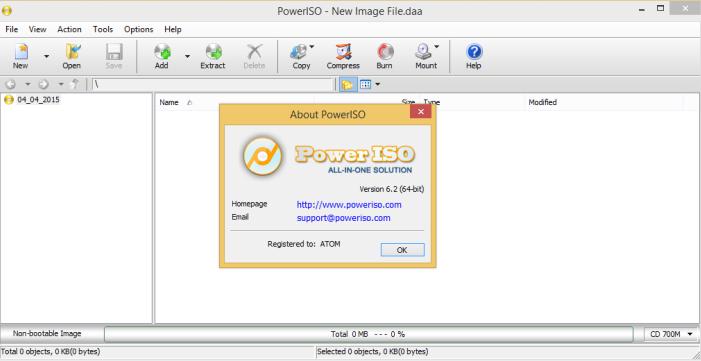Select the 04_04_2015 tree item

pyautogui.click(x=38, y=100)
